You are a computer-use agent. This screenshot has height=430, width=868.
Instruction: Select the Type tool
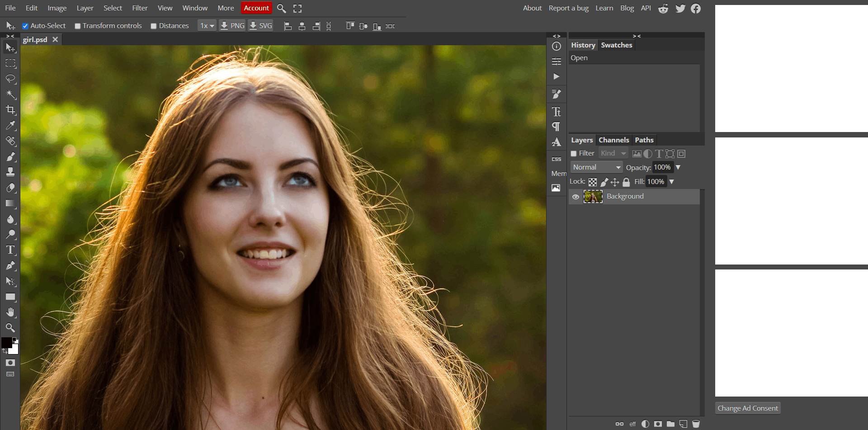[10, 250]
